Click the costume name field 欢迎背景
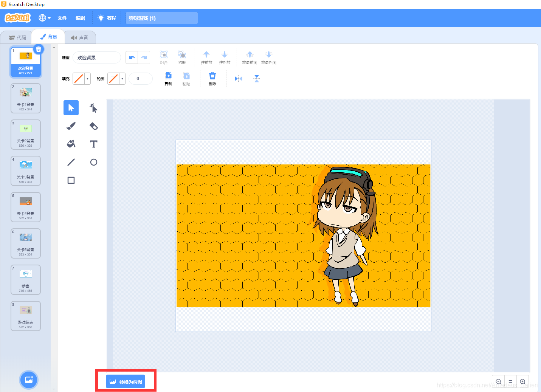Viewport: 541px width, 392px height. tap(97, 57)
